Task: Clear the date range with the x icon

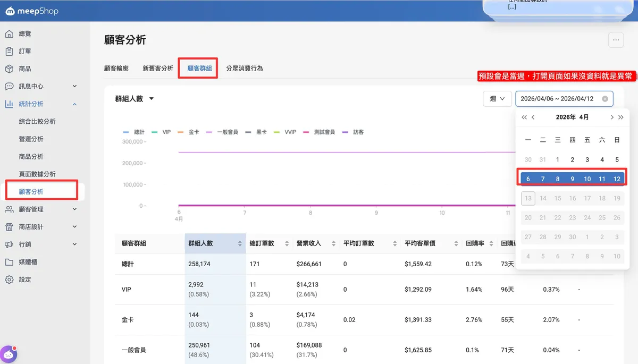Action: [x=605, y=99]
